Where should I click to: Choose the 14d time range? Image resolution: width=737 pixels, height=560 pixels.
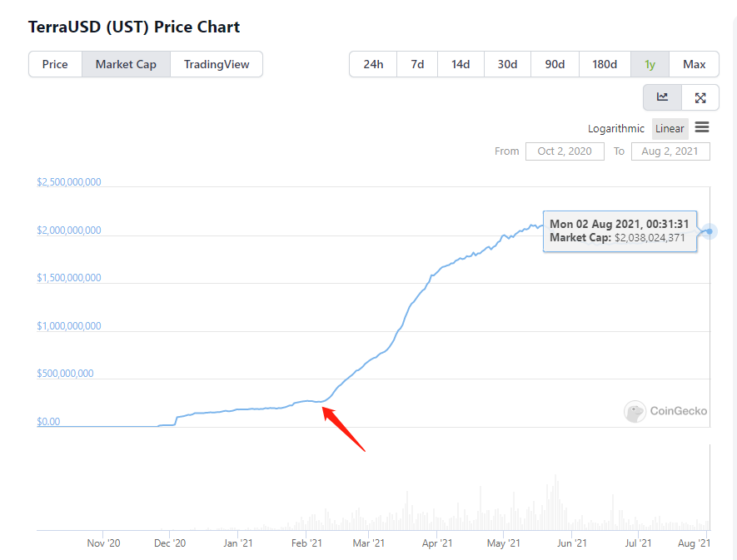(461, 64)
